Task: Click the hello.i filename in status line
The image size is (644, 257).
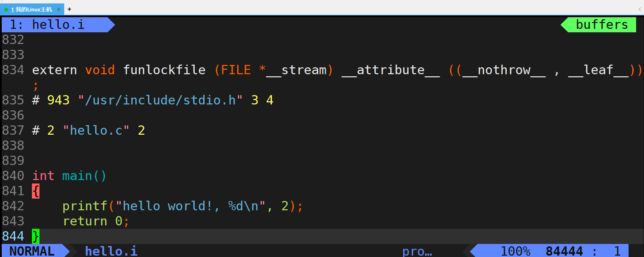Action: (x=111, y=251)
